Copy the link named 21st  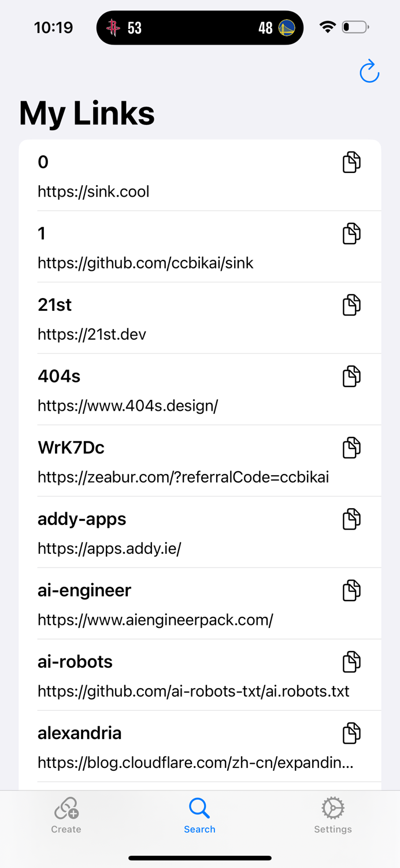point(351,305)
